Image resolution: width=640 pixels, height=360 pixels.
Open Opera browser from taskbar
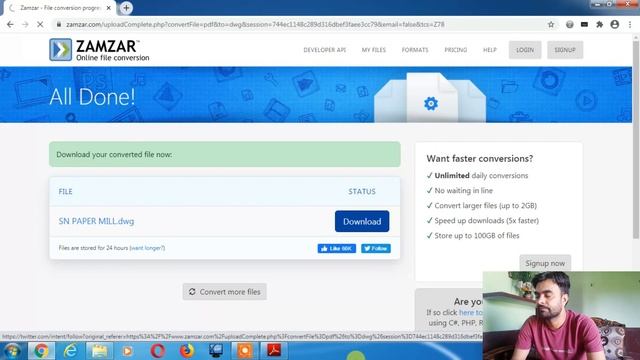(x=158, y=351)
